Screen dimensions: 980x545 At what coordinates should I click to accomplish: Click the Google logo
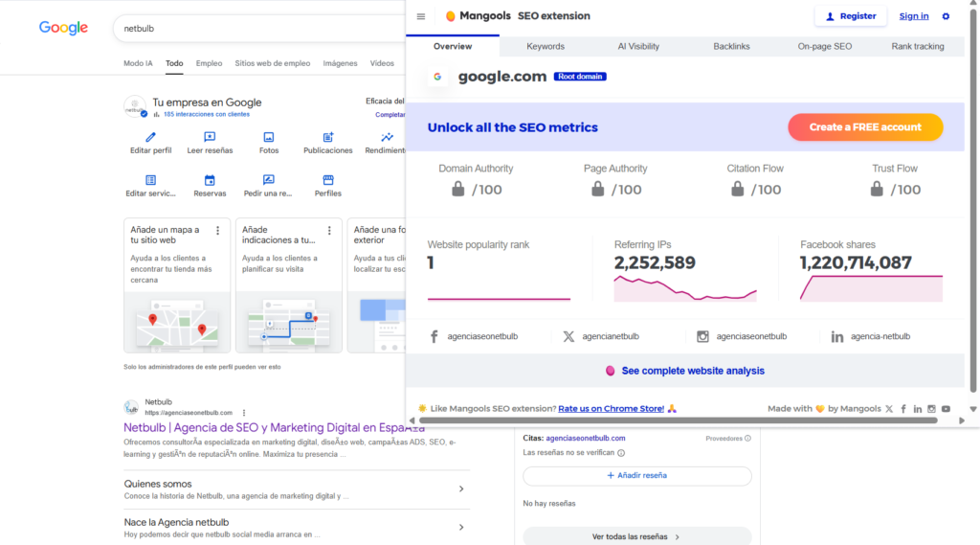[63, 28]
